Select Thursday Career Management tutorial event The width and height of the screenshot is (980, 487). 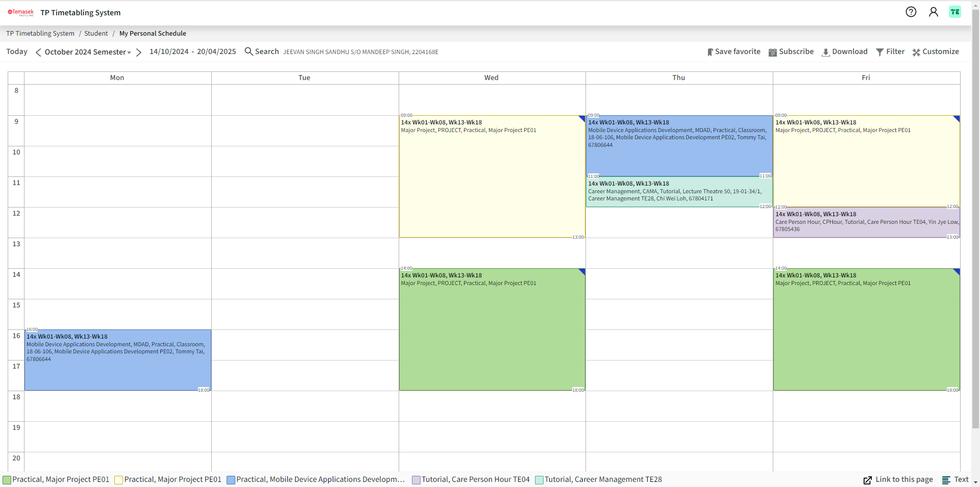click(x=678, y=192)
